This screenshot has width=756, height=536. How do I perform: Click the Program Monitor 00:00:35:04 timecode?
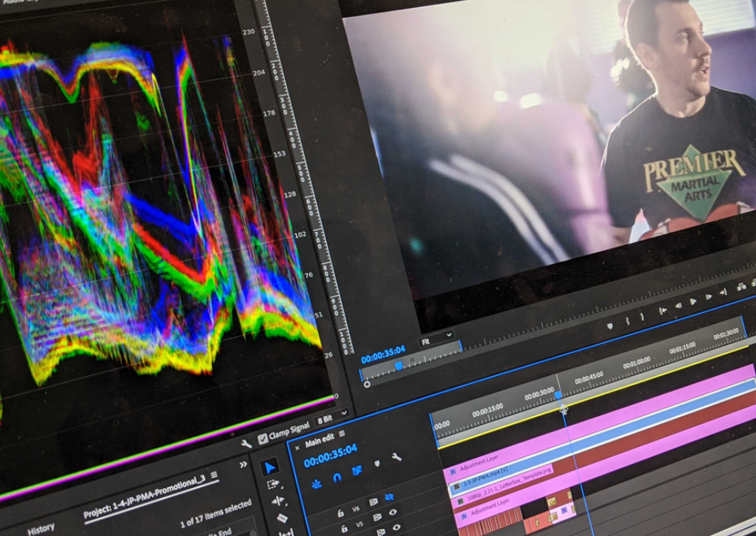(x=384, y=354)
